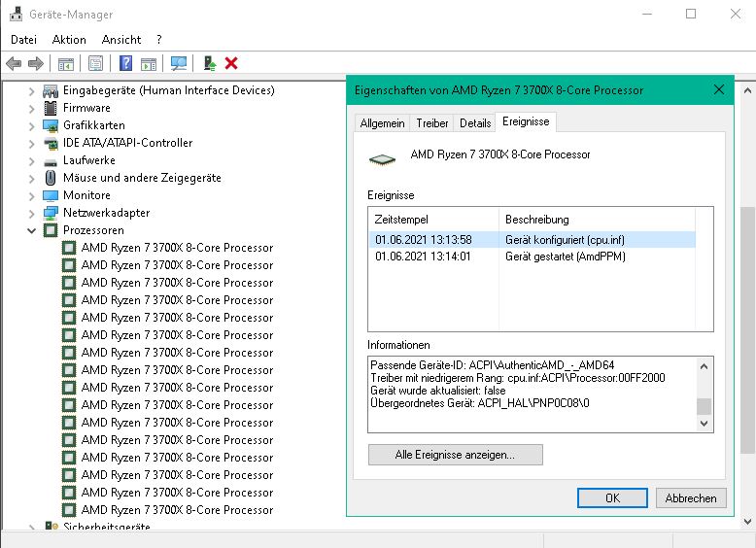Select the Laufwerke drive icon
756x548 pixels.
(51, 162)
